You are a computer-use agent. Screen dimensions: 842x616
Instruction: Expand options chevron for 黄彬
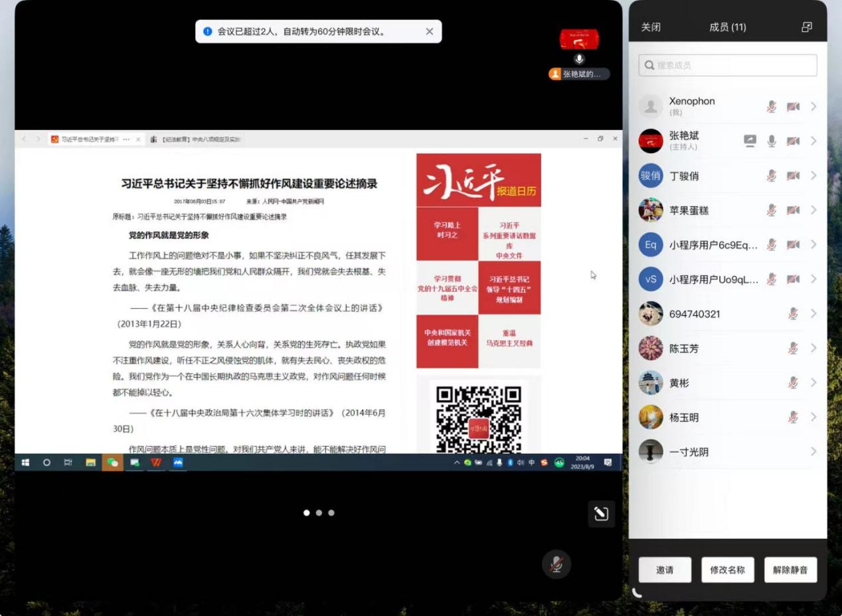813,383
